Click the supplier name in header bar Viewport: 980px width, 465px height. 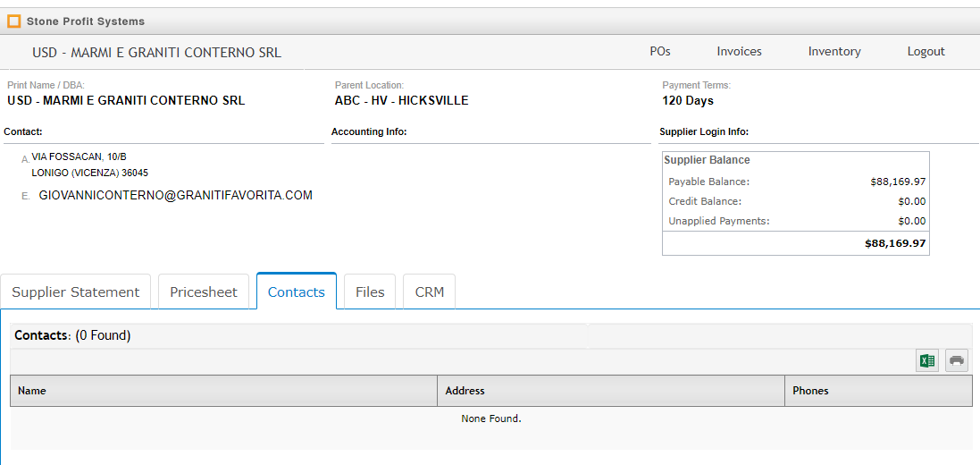pyautogui.click(x=157, y=53)
